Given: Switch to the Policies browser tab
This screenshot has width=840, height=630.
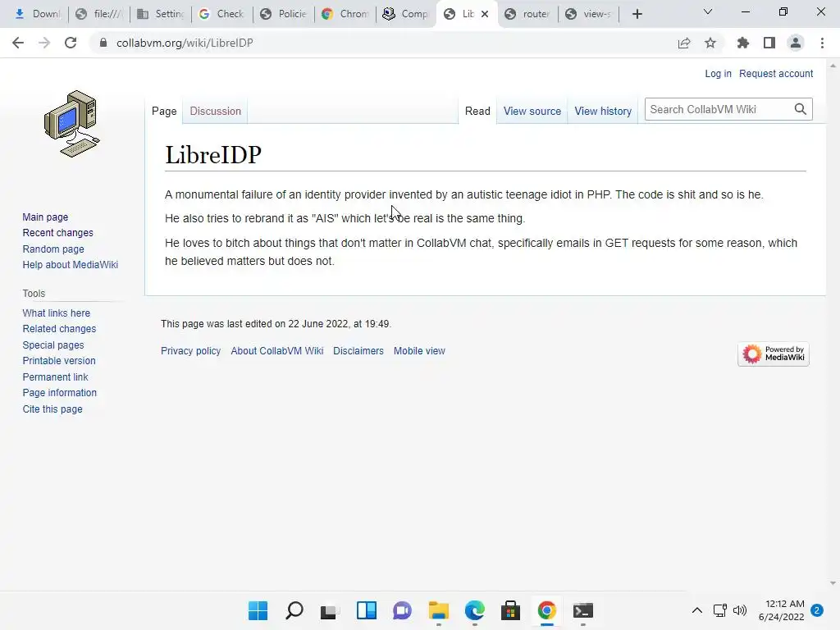Looking at the screenshot, I should [284, 14].
